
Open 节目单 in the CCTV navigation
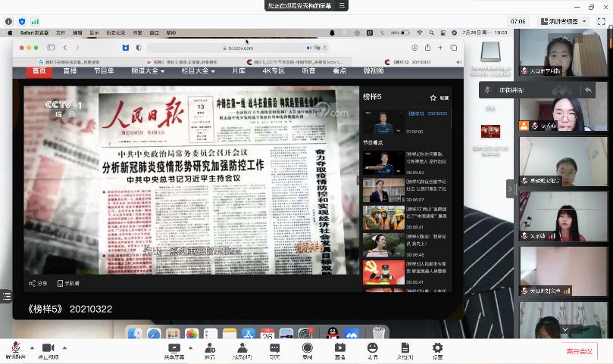click(104, 71)
